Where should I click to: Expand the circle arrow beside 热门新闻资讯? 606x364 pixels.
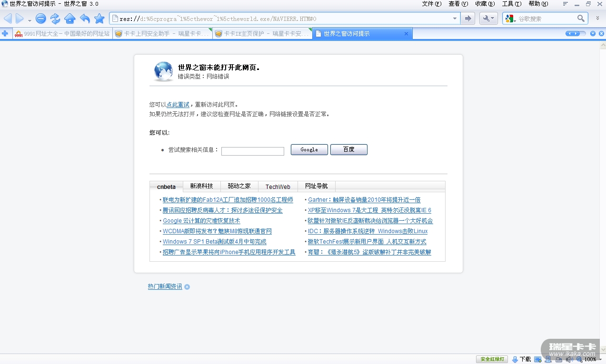click(x=187, y=287)
